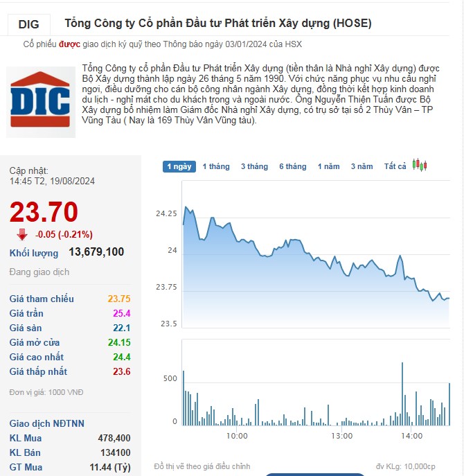The width and height of the screenshot is (464, 476).
Task: Open the 'được' margin trading link
Action: pos(70,44)
